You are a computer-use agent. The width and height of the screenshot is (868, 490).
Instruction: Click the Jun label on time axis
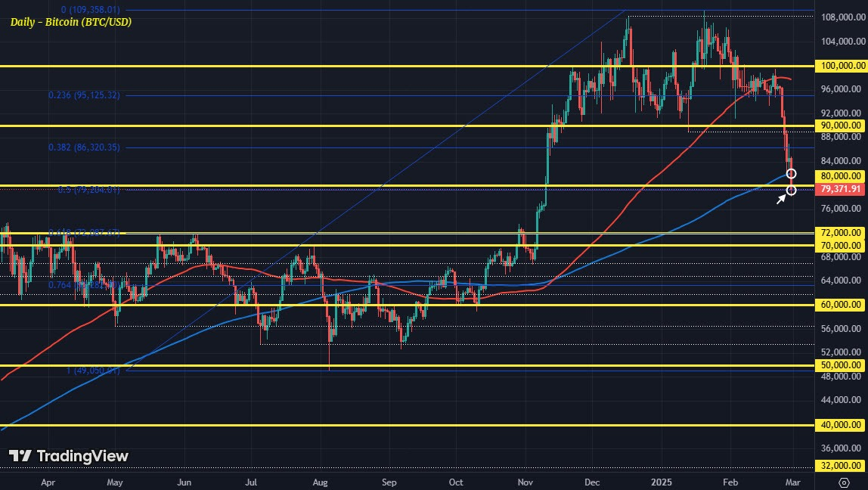click(x=184, y=482)
